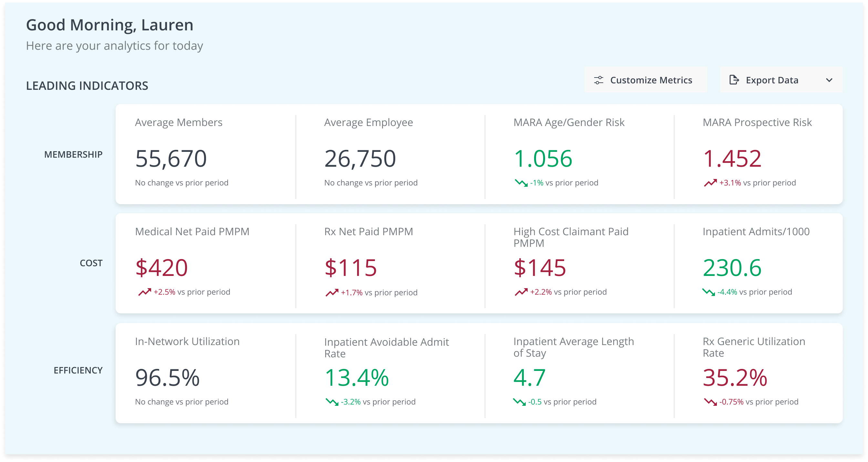Click the Medical Net Paid PMPM upward trend arrow

coord(145,292)
